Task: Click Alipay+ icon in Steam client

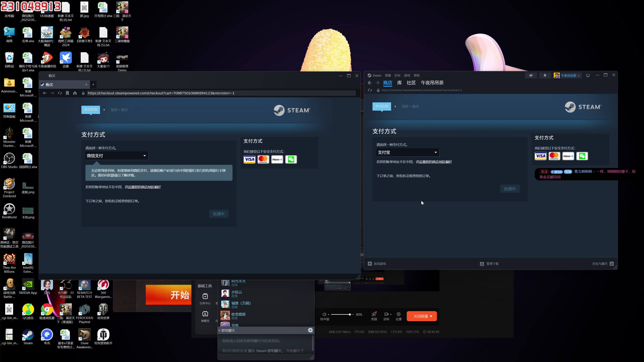Action: point(568,156)
